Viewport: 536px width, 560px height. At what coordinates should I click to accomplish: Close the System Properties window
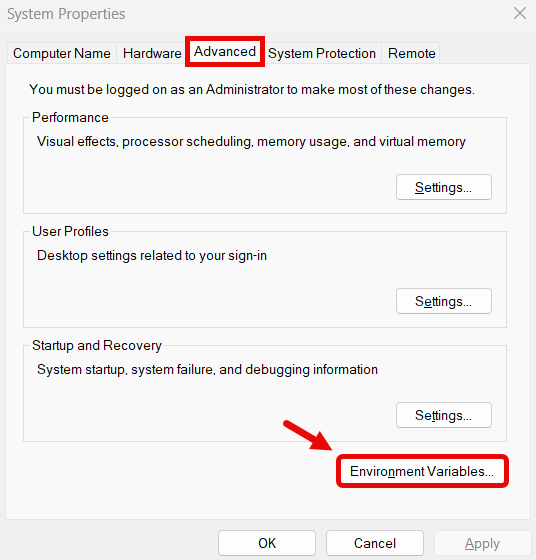pos(520,14)
